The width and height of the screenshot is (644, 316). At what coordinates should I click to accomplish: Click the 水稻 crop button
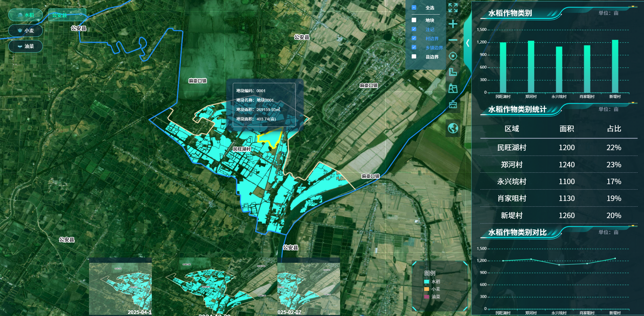coord(26,15)
